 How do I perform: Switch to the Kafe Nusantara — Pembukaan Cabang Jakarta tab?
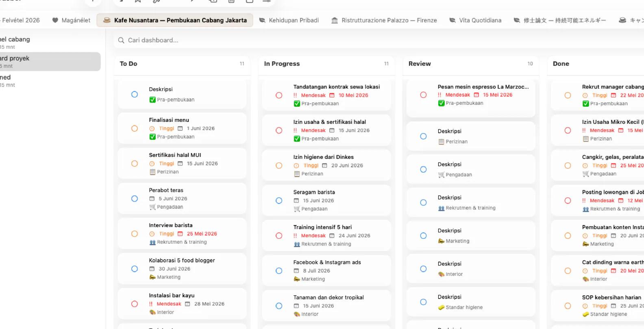click(175, 20)
